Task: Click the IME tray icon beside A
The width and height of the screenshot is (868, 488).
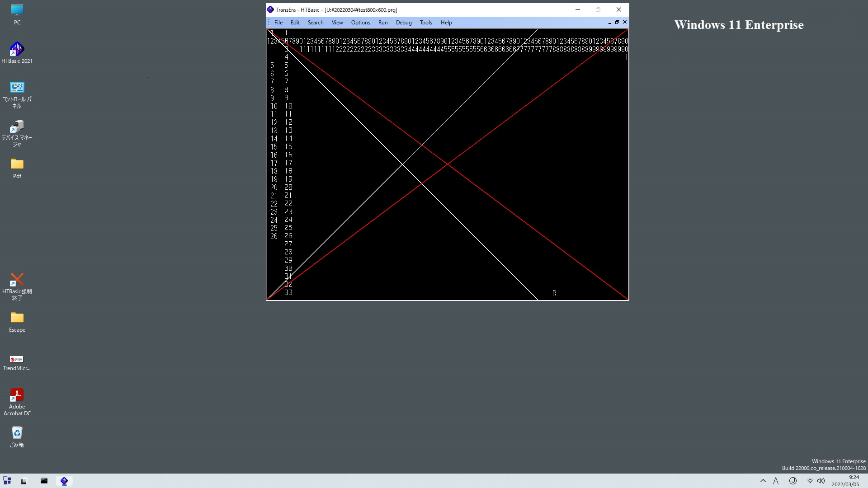Action: pos(793,481)
